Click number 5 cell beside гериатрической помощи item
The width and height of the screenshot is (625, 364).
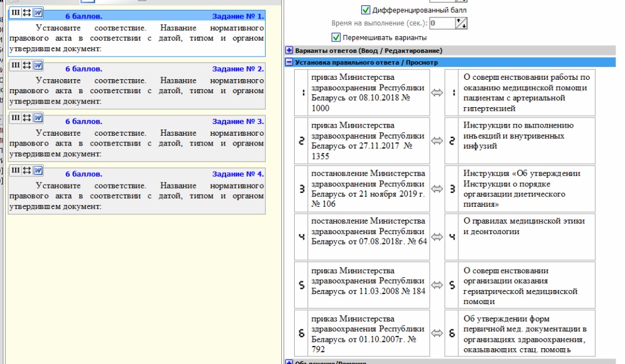[452, 285]
